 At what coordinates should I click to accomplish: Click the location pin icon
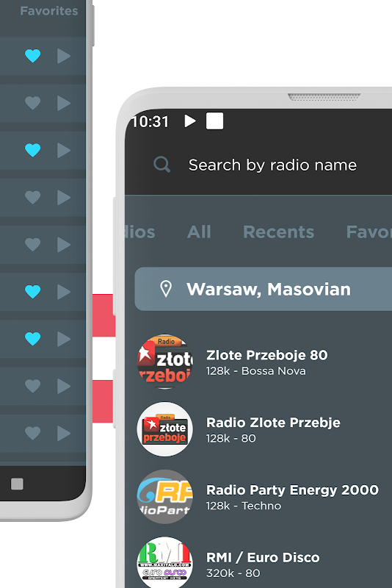click(166, 289)
